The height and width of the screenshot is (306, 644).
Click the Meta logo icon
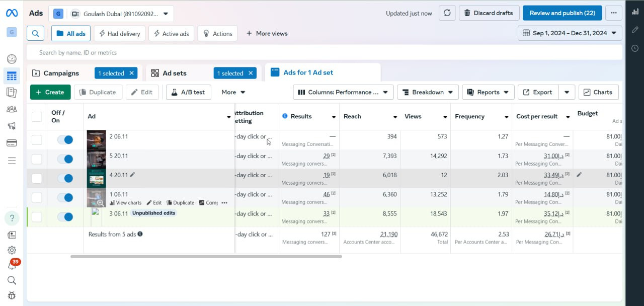coord(12,13)
